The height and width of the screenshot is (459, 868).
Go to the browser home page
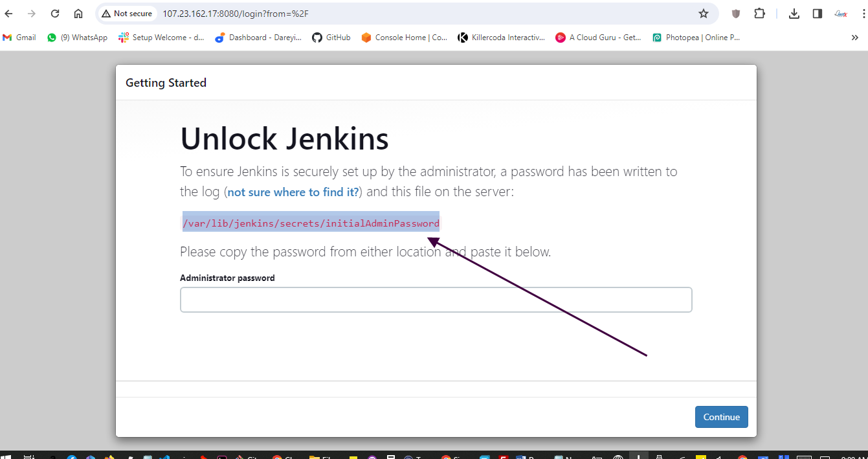(x=78, y=14)
